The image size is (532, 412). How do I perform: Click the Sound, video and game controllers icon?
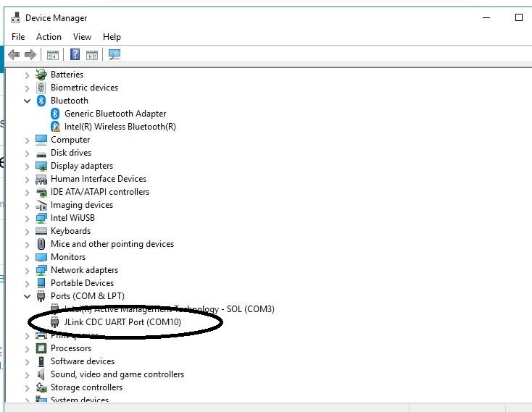point(41,374)
